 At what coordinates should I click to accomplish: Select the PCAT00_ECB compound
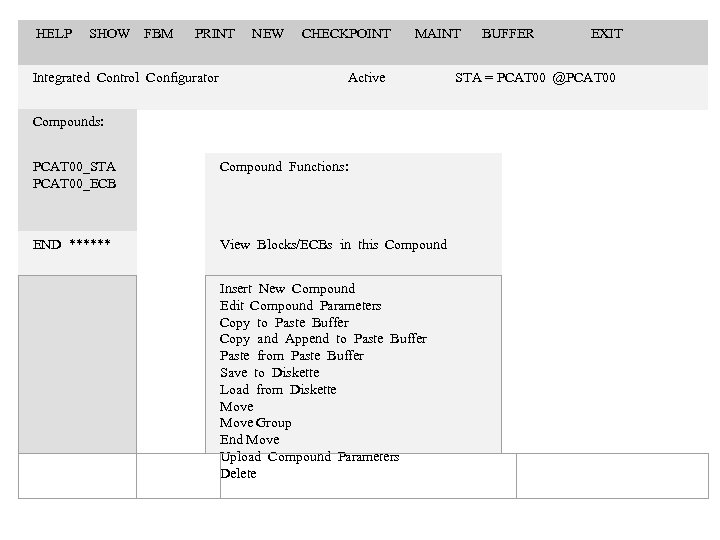[x=74, y=184]
